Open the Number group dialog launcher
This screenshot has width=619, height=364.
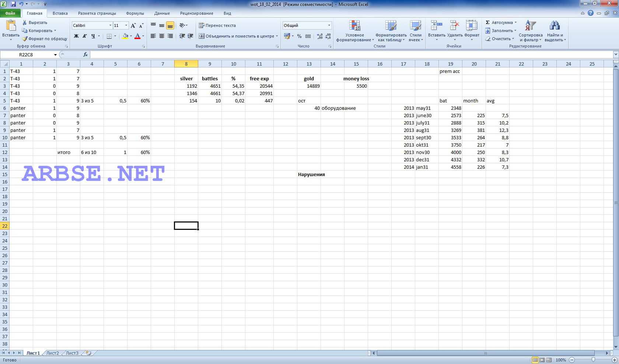point(330,46)
